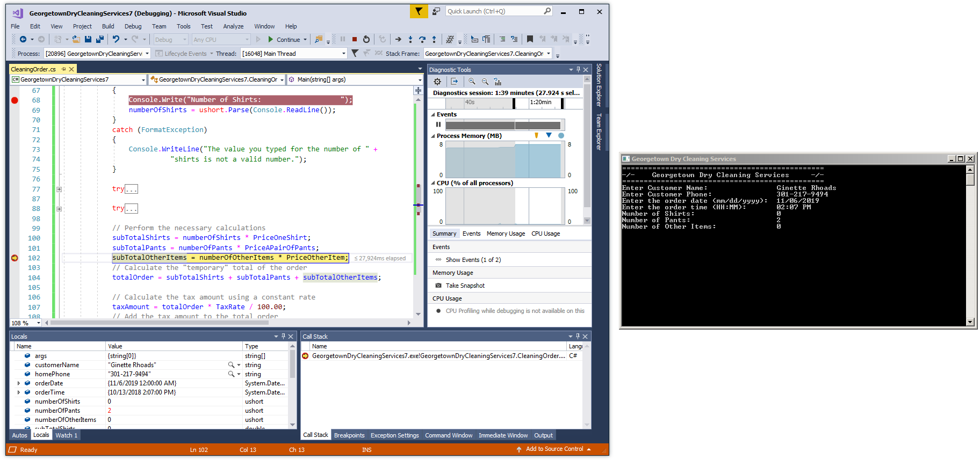The height and width of the screenshot is (460, 980).
Task: Toggle auto-hide pin on Diagnostic Tools
Action: tap(578, 70)
